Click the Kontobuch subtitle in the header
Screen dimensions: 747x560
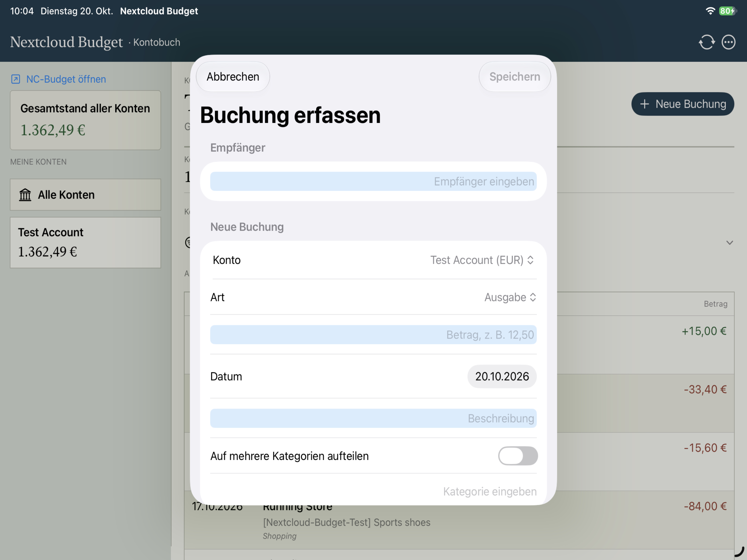157,42
